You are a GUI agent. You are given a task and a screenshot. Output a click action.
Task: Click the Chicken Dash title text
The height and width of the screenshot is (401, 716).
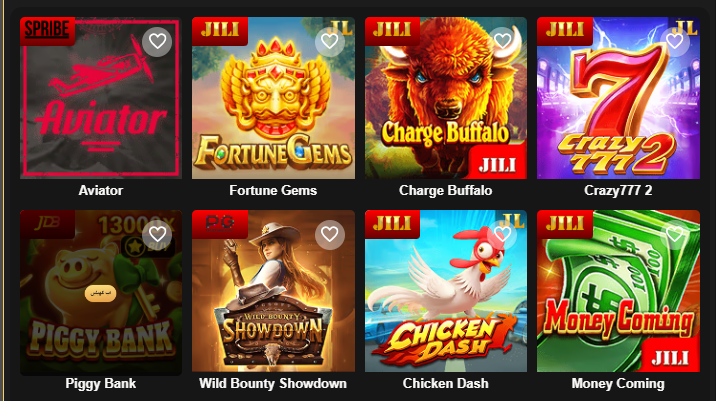(446, 383)
